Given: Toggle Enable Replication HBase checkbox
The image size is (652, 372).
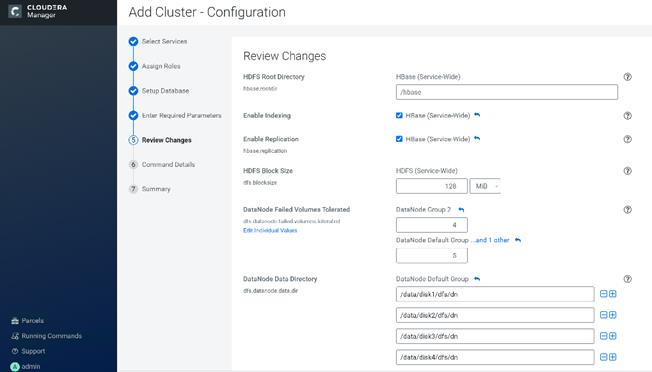Looking at the screenshot, I should 399,139.
